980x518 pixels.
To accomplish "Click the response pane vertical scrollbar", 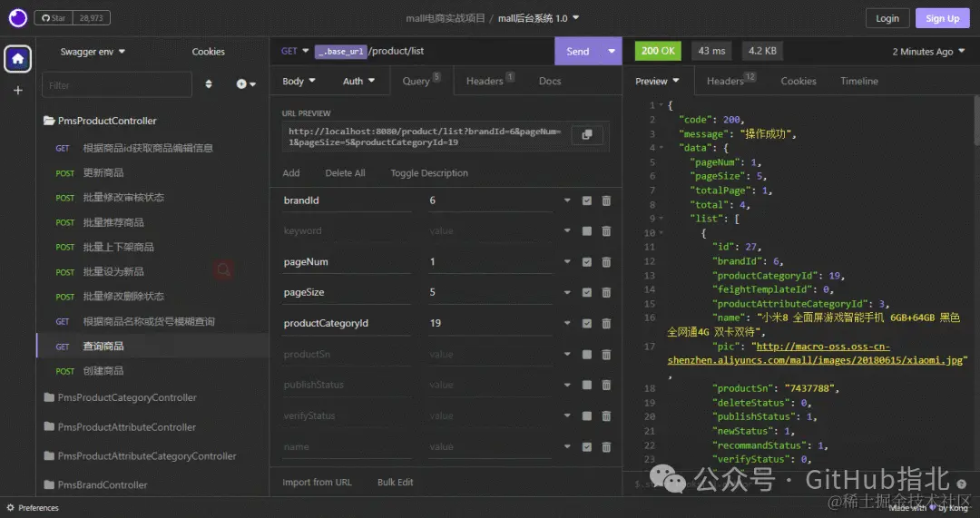I will point(976,121).
